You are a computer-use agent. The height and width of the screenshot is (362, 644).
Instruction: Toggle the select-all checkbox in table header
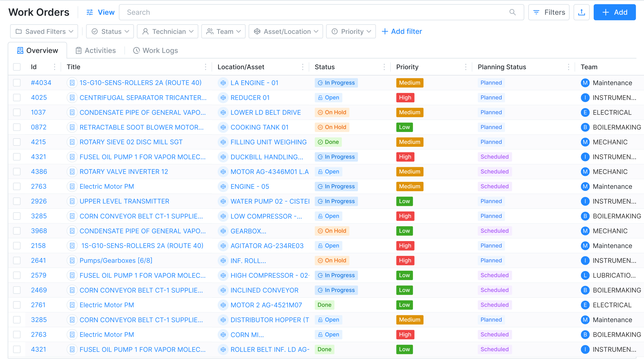pos(17,67)
